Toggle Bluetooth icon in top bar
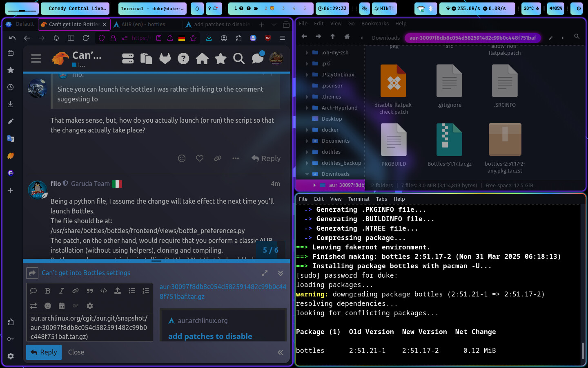Screen dimensions: 588x368 point(430,8)
